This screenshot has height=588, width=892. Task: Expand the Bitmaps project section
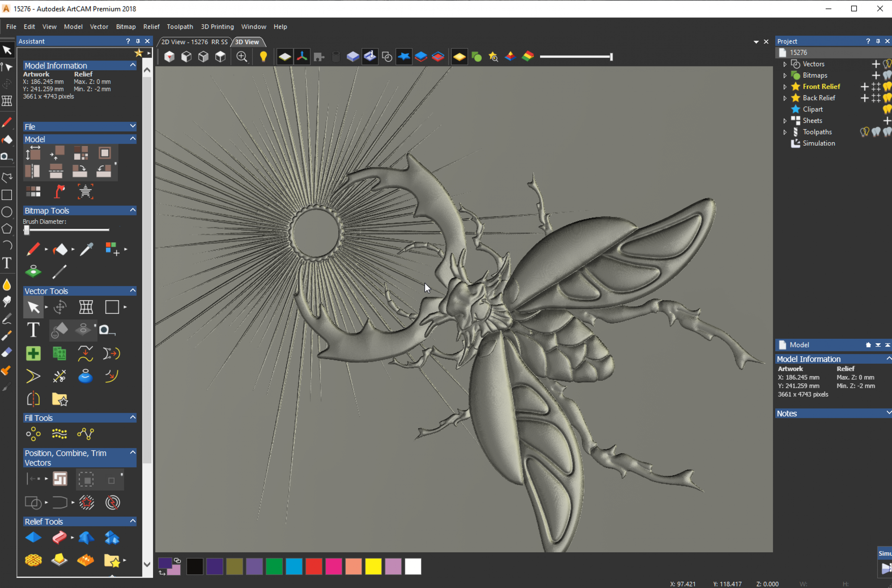(785, 75)
